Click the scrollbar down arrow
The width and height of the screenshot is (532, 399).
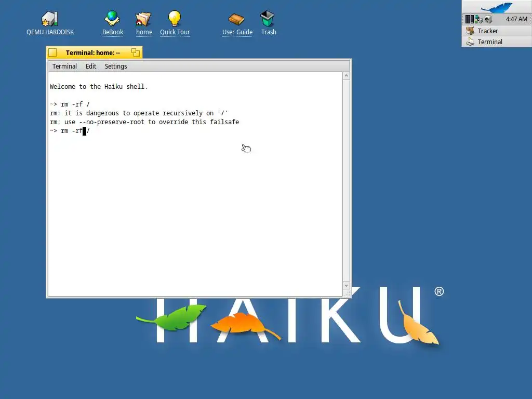pyautogui.click(x=347, y=286)
